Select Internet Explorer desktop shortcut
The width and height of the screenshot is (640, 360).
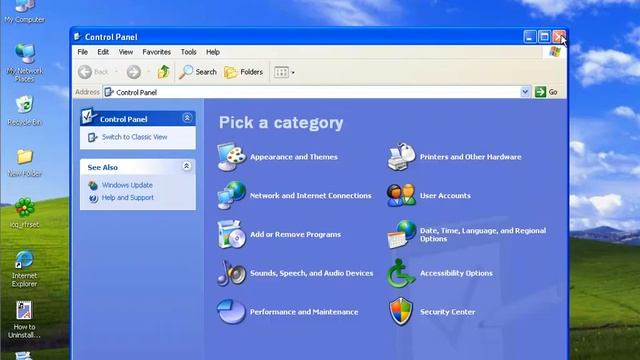tap(24, 269)
